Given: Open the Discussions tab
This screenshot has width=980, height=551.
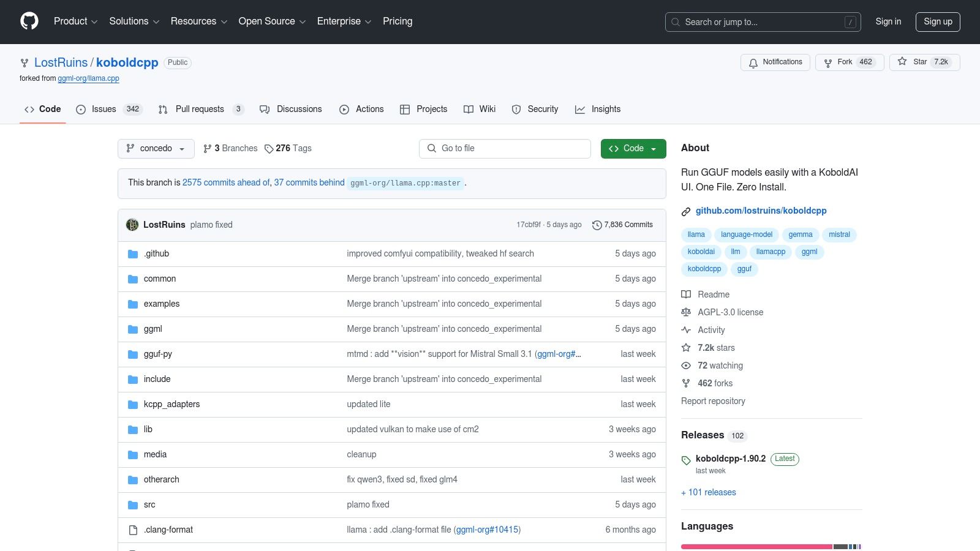Looking at the screenshot, I should coord(291,110).
